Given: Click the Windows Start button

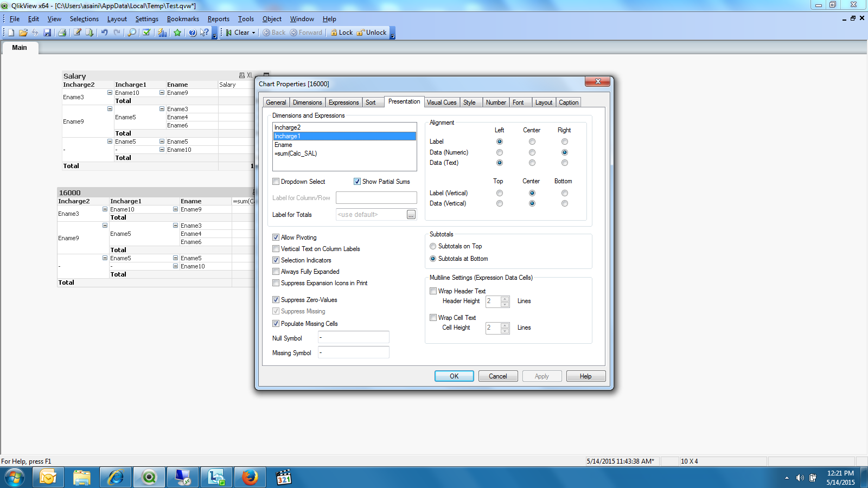Looking at the screenshot, I should pyautogui.click(x=15, y=478).
